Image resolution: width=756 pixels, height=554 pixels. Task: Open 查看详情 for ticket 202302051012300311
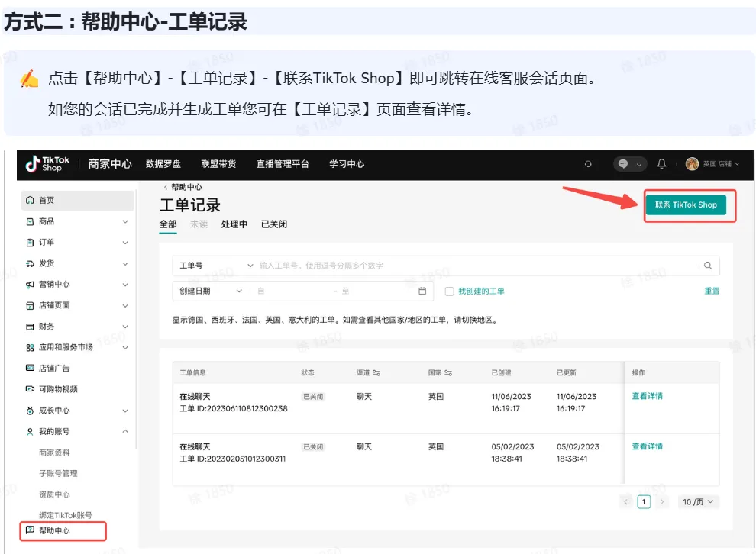coord(647,446)
